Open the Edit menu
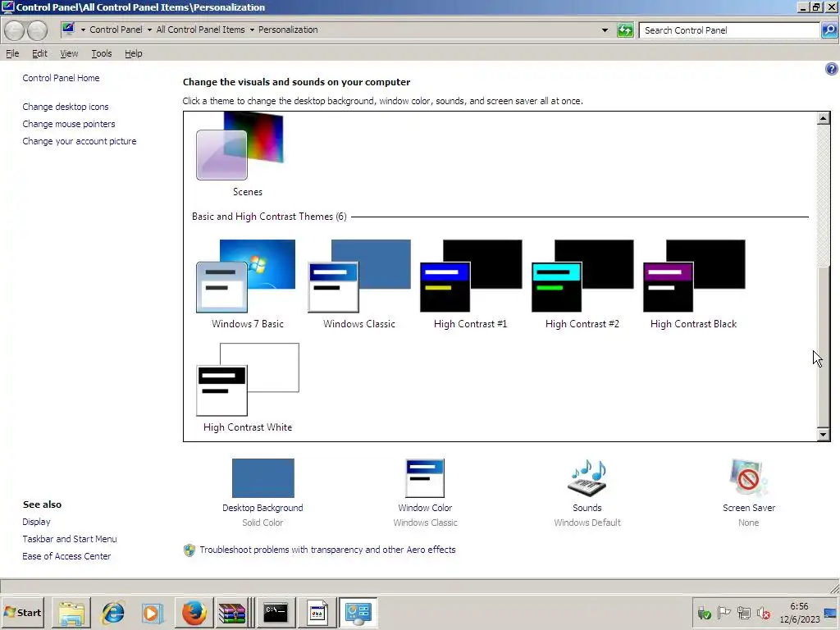This screenshot has height=630, width=840. click(39, 53)
